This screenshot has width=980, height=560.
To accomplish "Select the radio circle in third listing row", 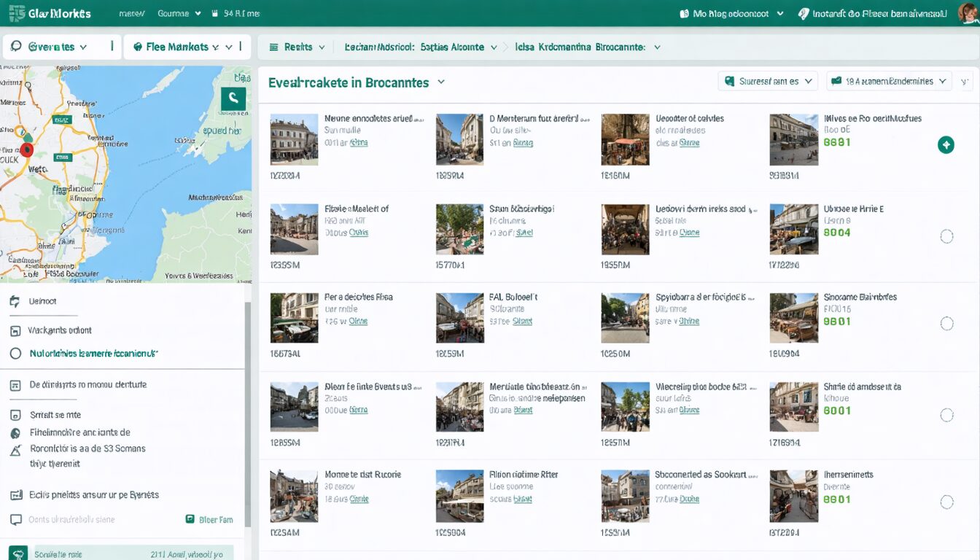I will (x=946, y=324).
